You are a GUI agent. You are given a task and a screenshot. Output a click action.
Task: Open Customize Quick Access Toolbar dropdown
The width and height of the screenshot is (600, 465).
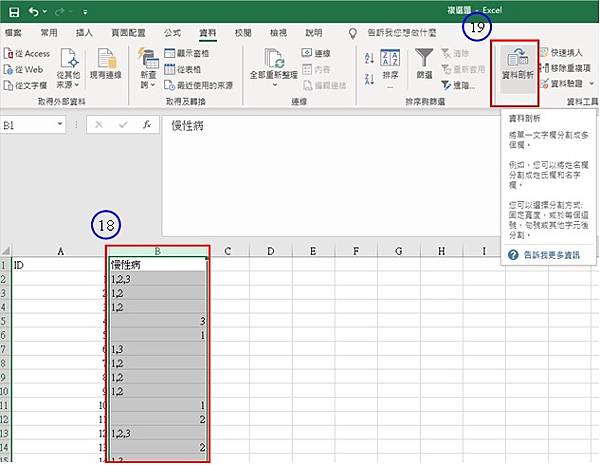click(85, 12)
